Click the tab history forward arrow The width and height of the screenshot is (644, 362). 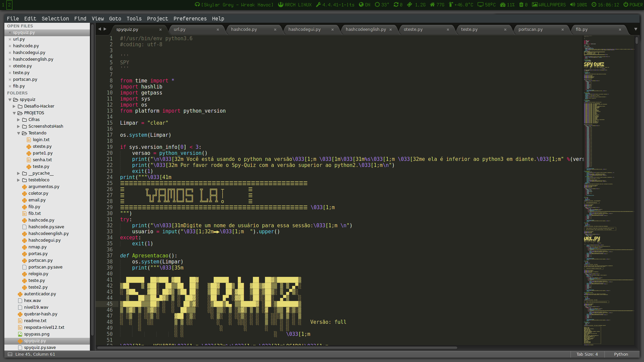coord(105,29)
